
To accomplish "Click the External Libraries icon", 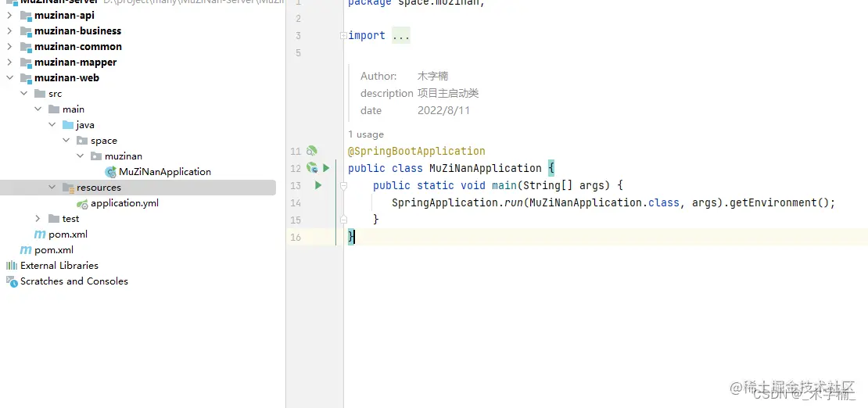I will tap(12, 265).
